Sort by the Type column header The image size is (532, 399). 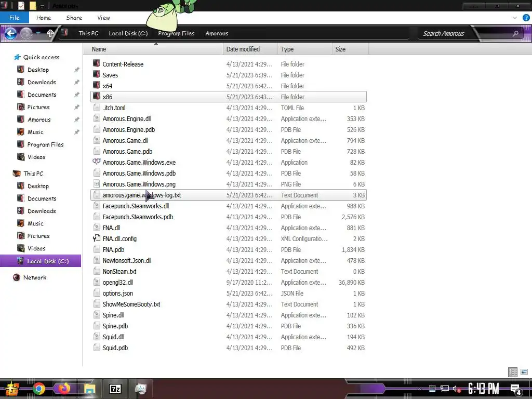coord(304,49)
